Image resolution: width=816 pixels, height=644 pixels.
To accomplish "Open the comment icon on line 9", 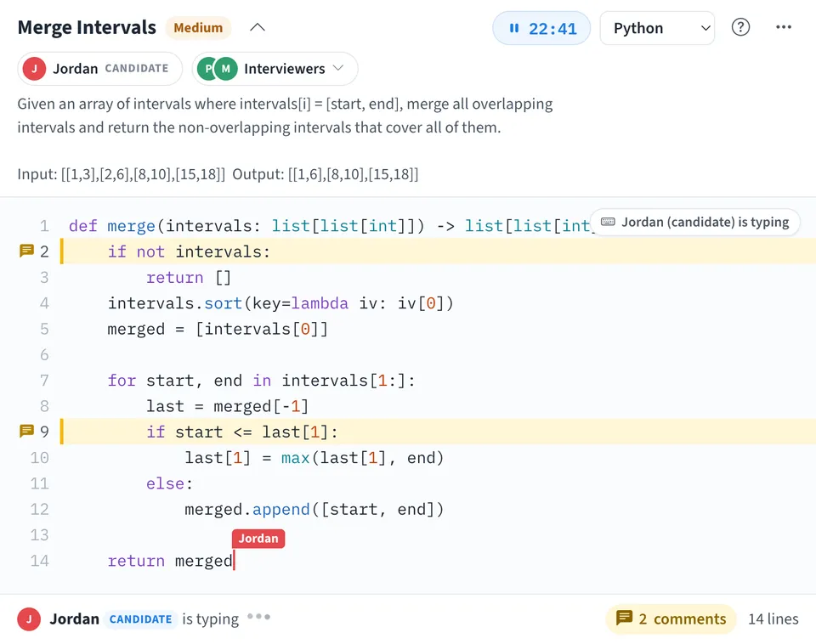I will point(26,432).
